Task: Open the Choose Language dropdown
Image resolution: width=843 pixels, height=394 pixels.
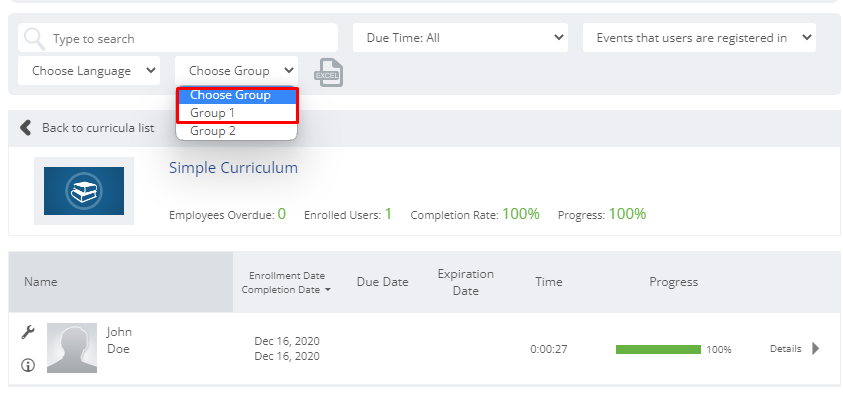Action: 89,70
